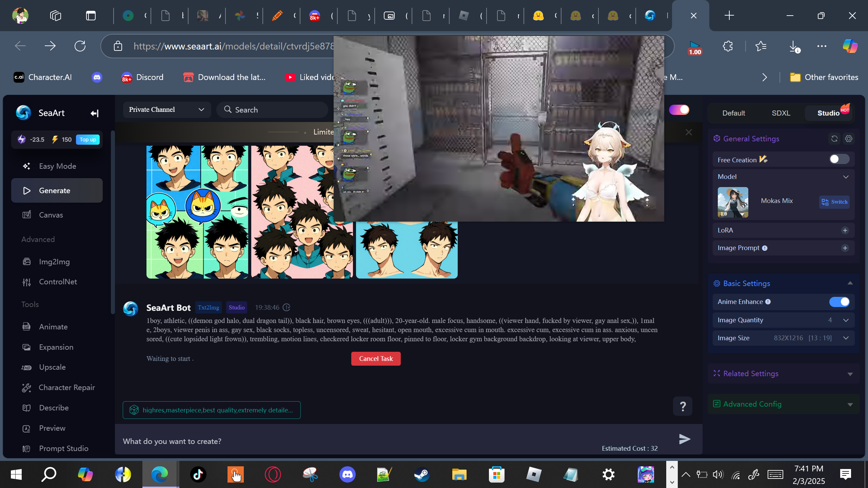Open a new browser tab
This screenshot has height=488, width=868.
(x=729, y=16)
